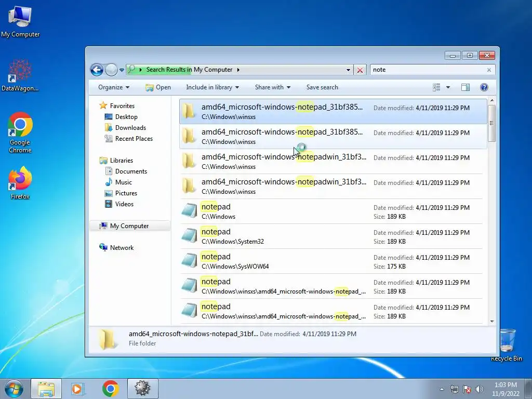Open Include in library menu
The height and width of the screenshot is (399, 532).
[x=212, y=87]
